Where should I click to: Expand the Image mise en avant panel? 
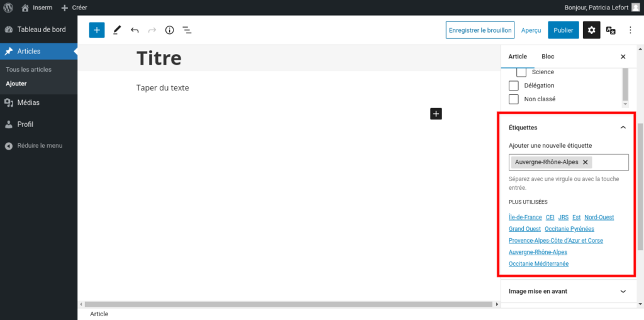click(x=623, y=292)
